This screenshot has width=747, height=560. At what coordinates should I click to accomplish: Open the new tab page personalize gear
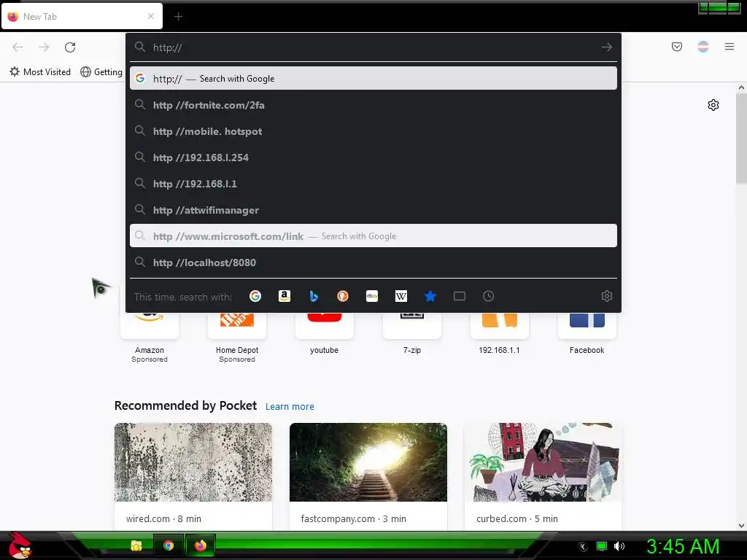[713, 105]
